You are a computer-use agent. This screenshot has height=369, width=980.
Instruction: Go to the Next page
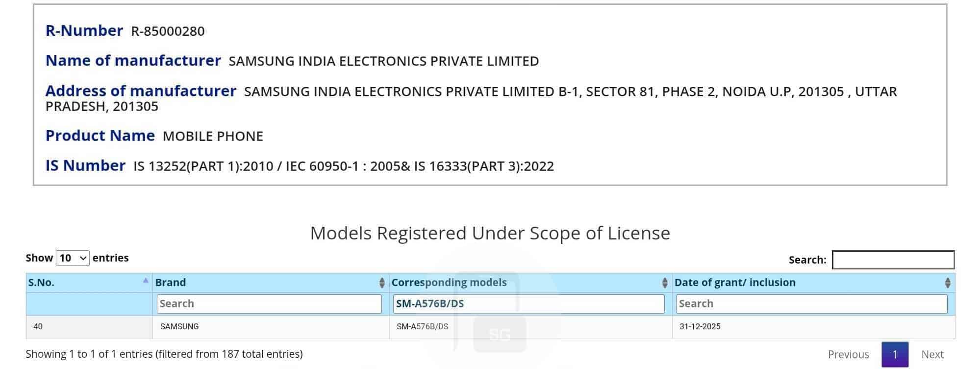tap(932, 354)
